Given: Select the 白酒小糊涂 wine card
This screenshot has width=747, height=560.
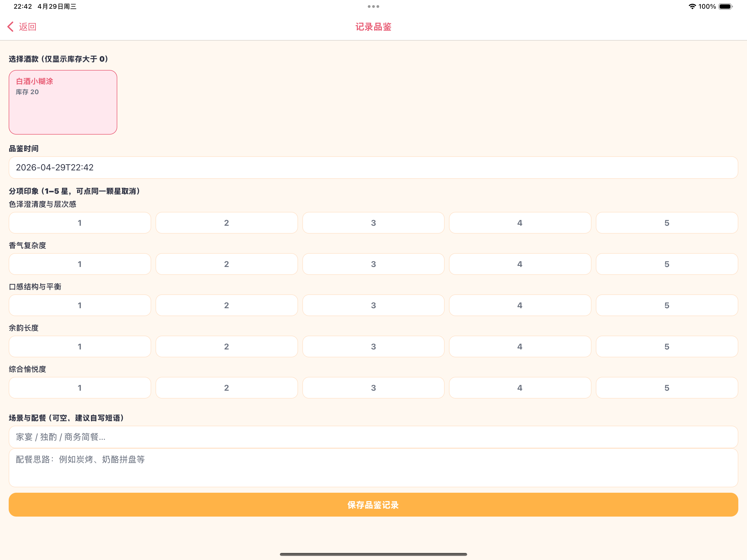Looking at the screenshot, I should click(63, 102).
